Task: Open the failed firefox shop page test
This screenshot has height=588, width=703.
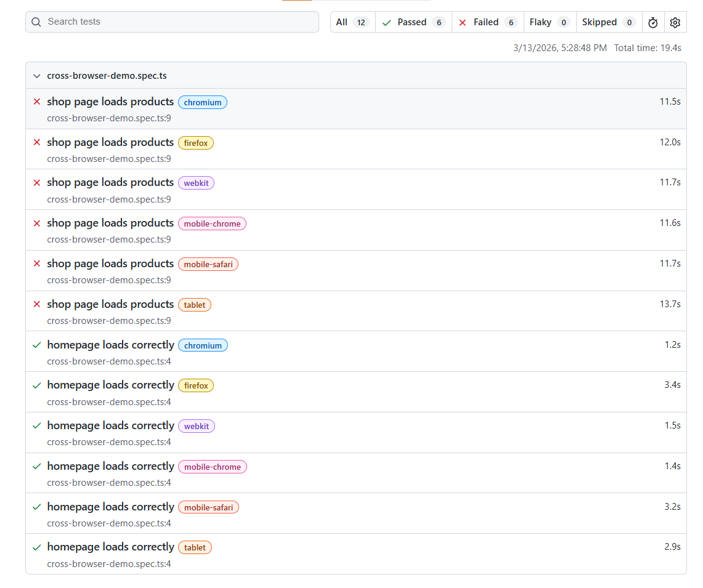Action: coord(110,142)
